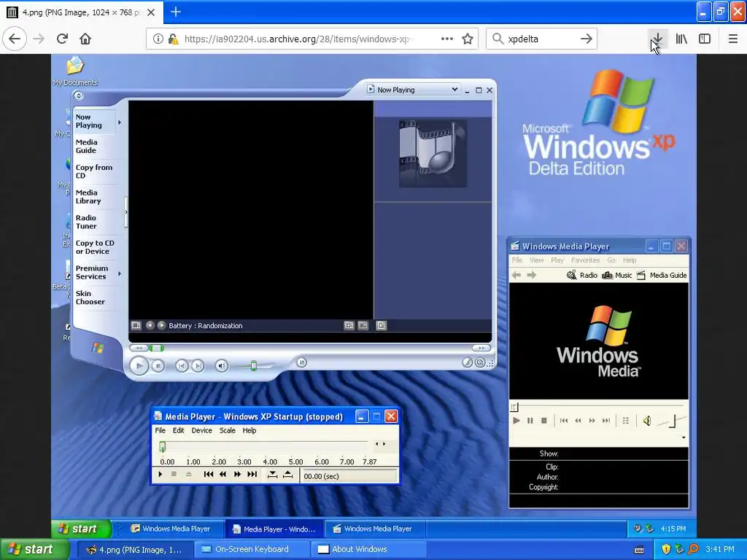Click the rewind button on skinned player seek bar

tap(139, 348)
